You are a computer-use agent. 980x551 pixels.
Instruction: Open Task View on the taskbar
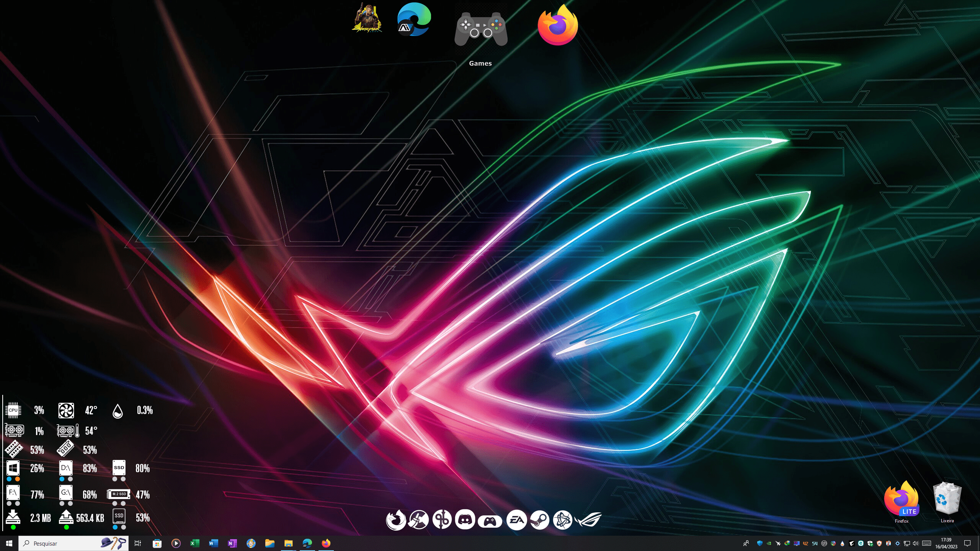[x=138, y=543]
